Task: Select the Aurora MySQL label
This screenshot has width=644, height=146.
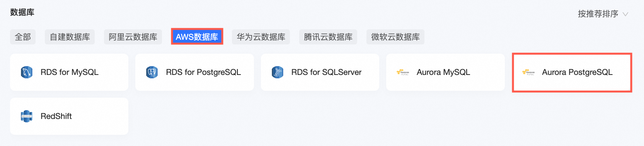Action: [443, 72]
